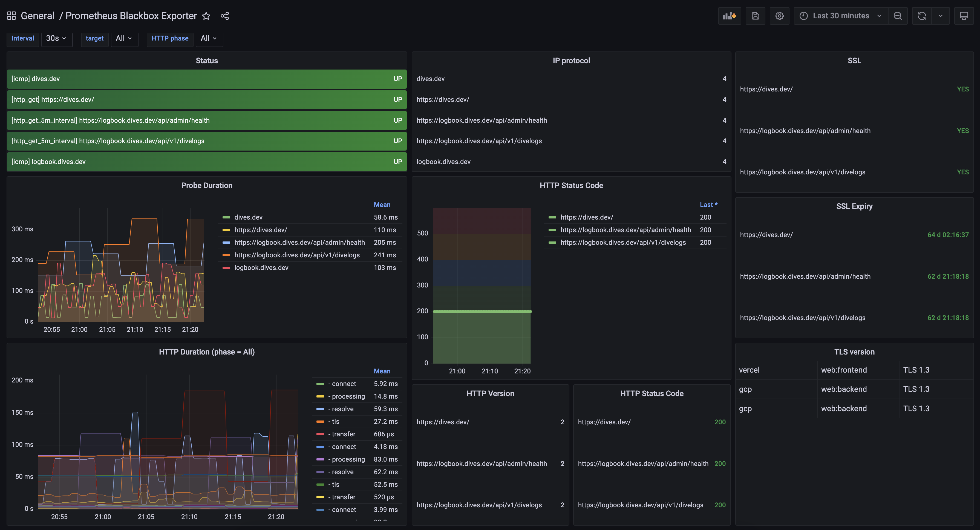
Task: Toggle v1/divelogs in HTTP Status Code legend
Action: (623, 242)
